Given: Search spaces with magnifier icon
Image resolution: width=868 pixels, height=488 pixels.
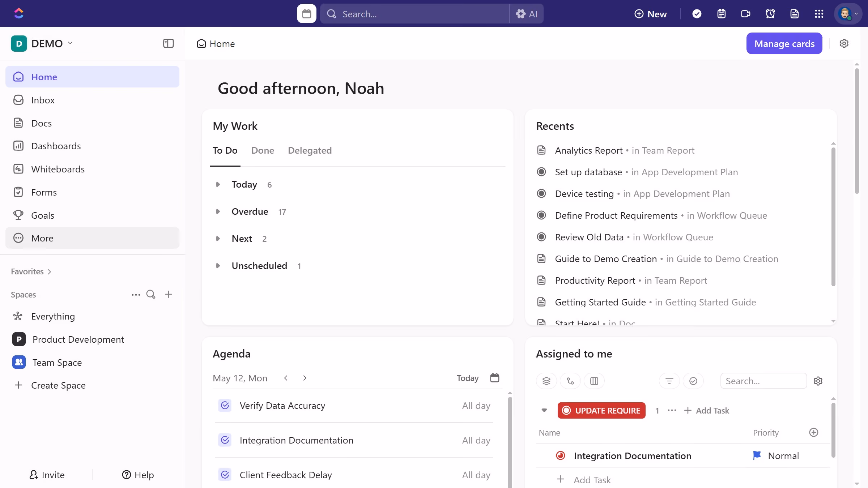Looking at the screenshot, I should pos(151,294).
